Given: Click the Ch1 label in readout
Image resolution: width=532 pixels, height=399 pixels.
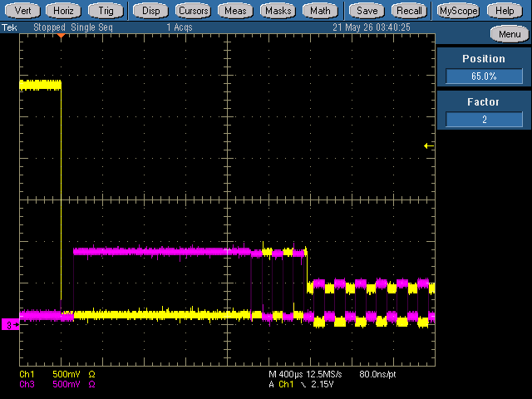Looking at the screenshot, I should (27, 374).
